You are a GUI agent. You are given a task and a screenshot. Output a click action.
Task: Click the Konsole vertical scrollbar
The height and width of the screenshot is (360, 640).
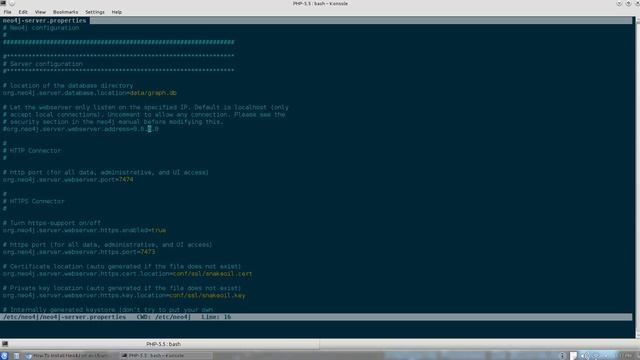637,176
